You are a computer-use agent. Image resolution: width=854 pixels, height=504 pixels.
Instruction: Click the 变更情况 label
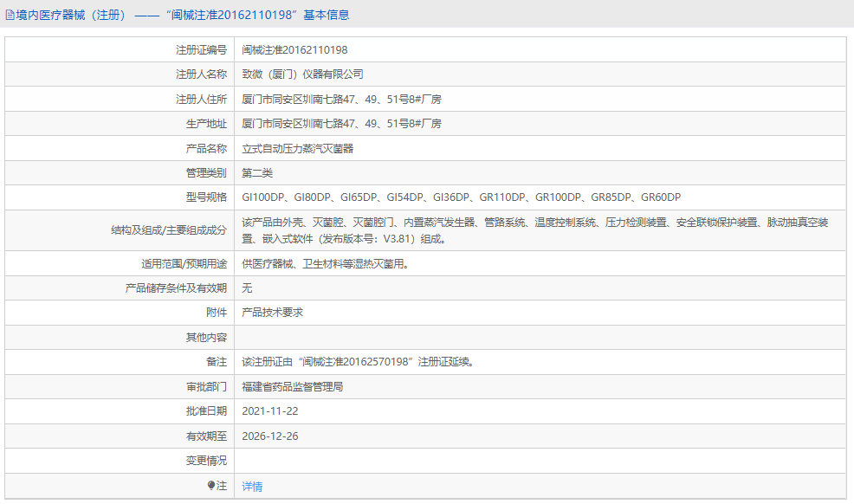tap(206, 461)
